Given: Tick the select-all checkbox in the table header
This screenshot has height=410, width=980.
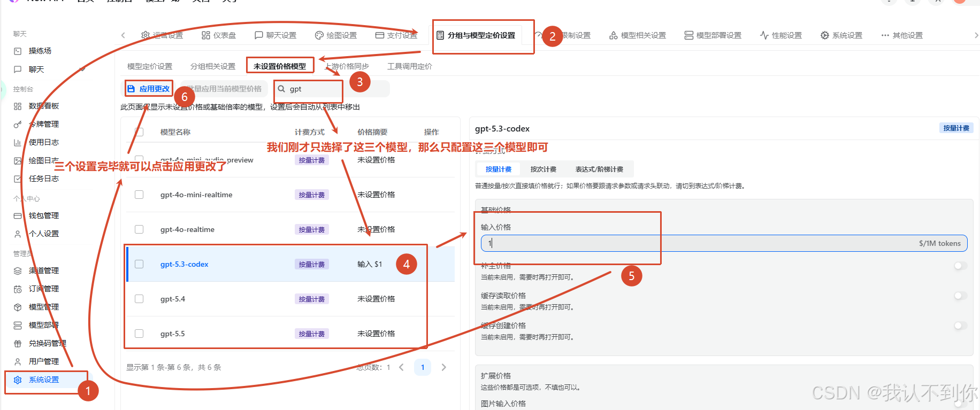Looking at the screenshot, I should click(x=139, y=132).
